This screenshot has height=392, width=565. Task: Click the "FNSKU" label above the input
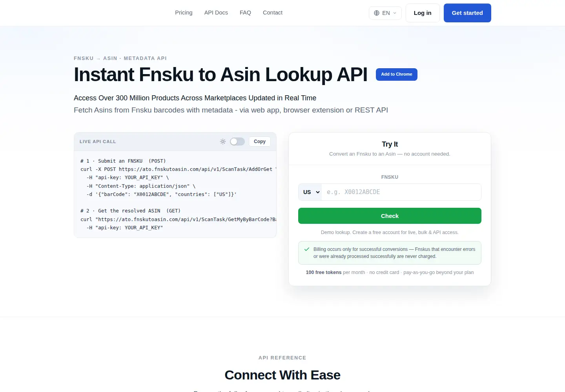point(390,177)
